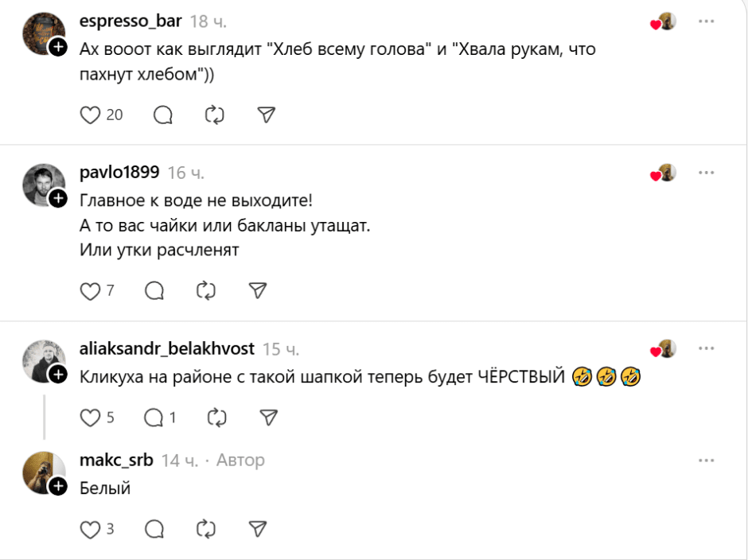Tap the repost arrows under pavlo1899's comment
Viewport: 748px width, 560px height.
(205, 290)
